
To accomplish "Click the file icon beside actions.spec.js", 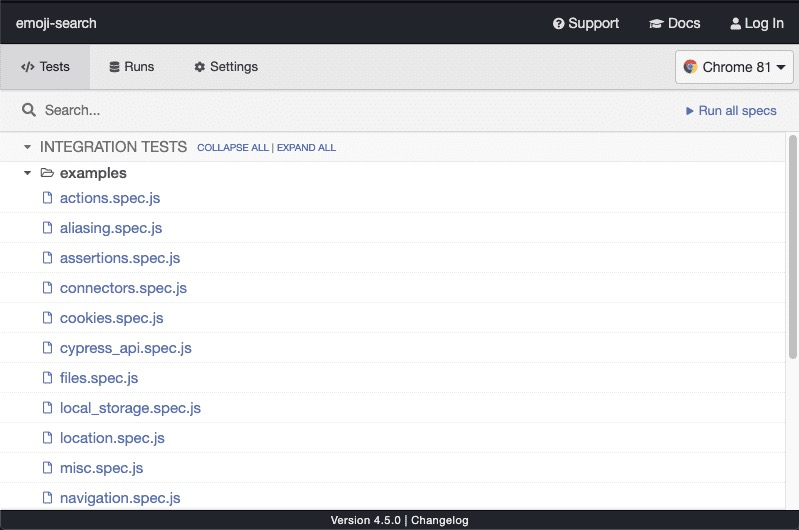I will point(47,198).
